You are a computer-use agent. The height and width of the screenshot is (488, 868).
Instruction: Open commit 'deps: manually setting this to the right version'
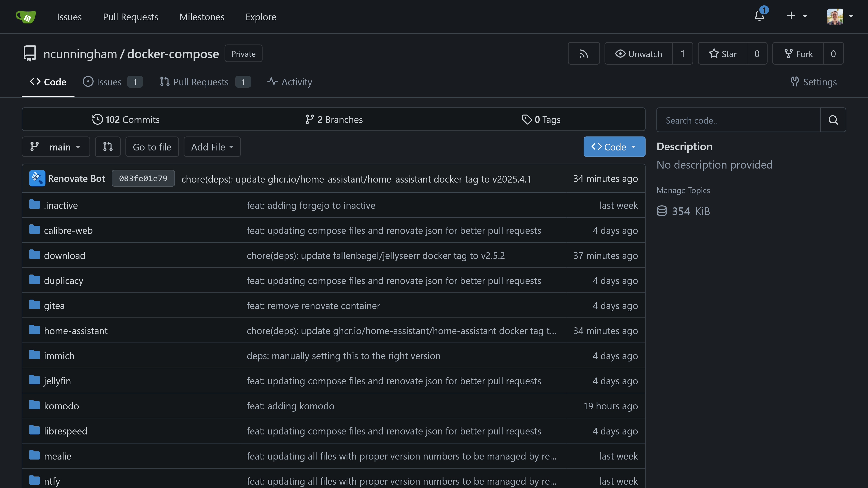[x=343, y=356]
